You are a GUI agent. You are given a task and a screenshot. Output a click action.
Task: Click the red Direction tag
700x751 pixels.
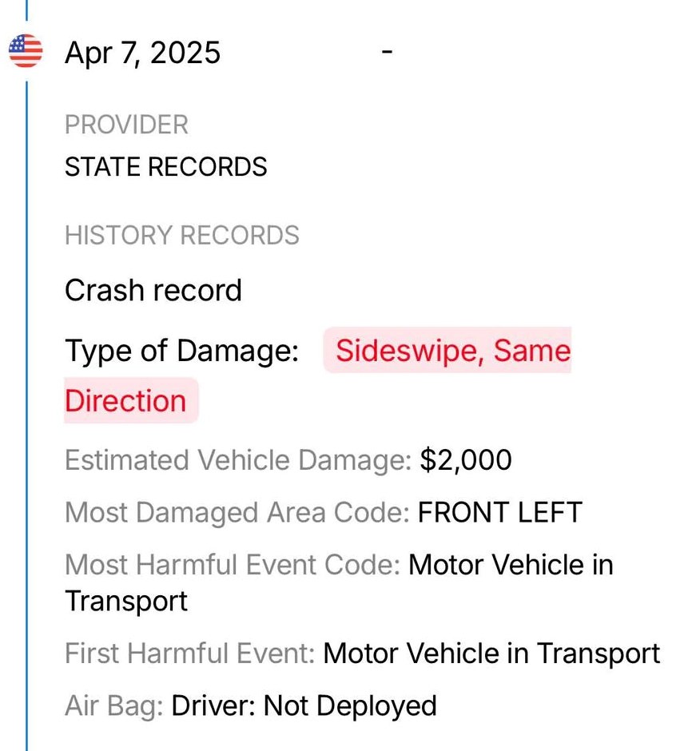pos(131,400)
